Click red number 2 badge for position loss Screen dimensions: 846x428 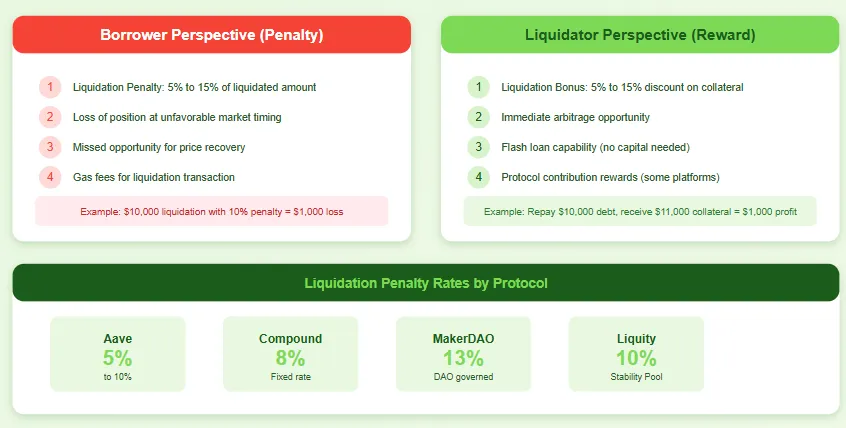pos(50,117)
